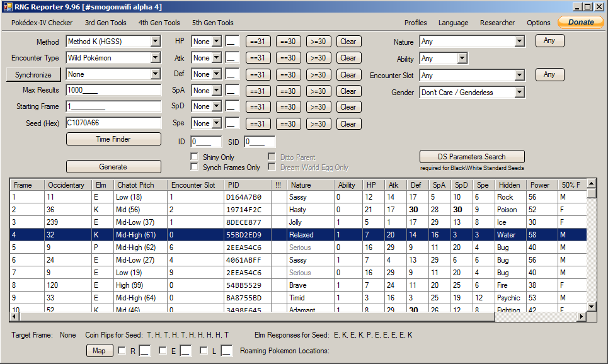This screenshot has height=364, width=608.
Task: Click the SID input field
Action: coord(260,142)
